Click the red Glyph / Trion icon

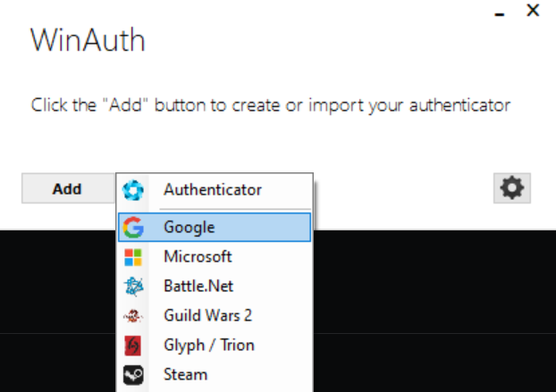[133, 346]
